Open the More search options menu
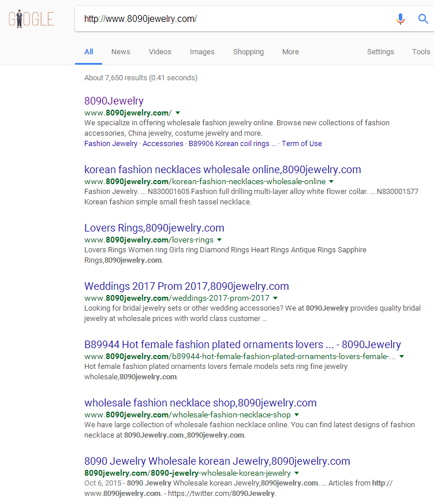This screenshot has height=504, width=434. click(290, 52)
